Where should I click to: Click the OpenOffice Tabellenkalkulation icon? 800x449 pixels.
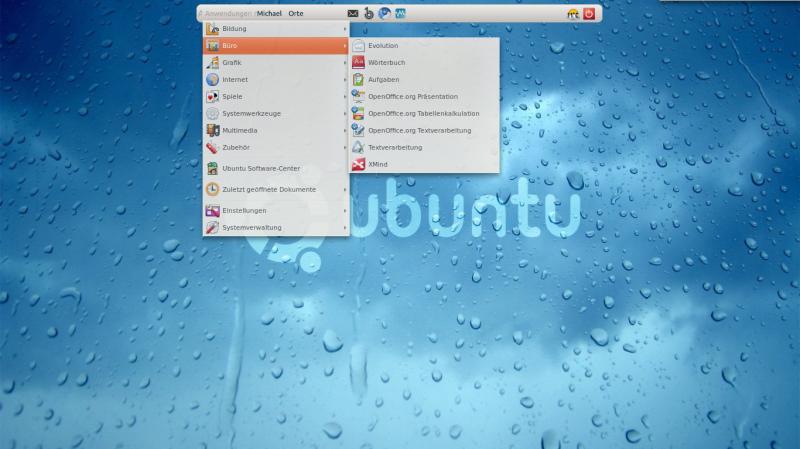358,114
